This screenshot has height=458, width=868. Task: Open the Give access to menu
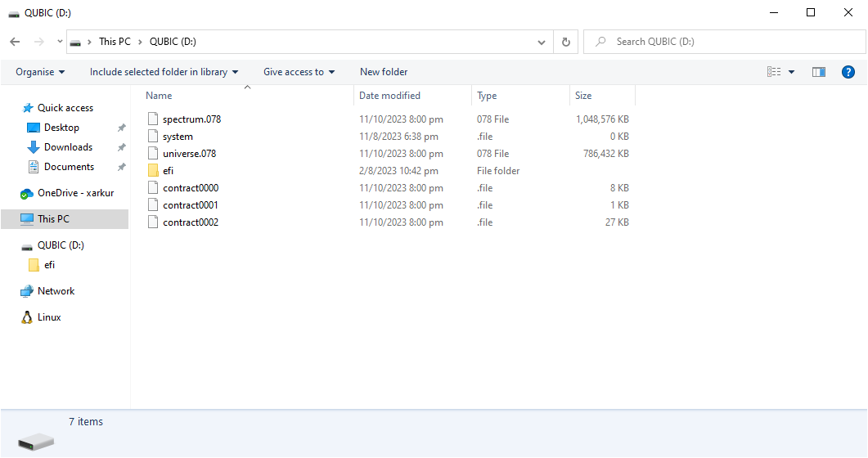(299, 72)
